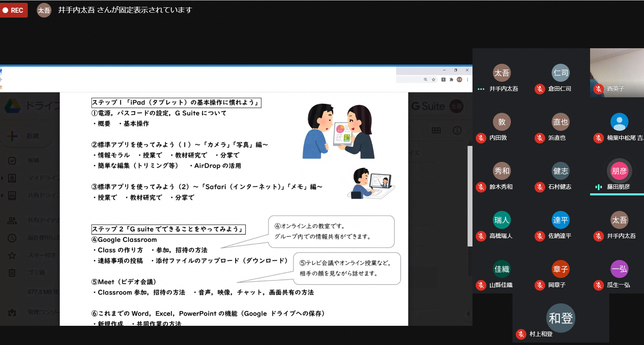Click the Google Drive logo
Screen dimensions: 644x345
(x=13, y=106)
